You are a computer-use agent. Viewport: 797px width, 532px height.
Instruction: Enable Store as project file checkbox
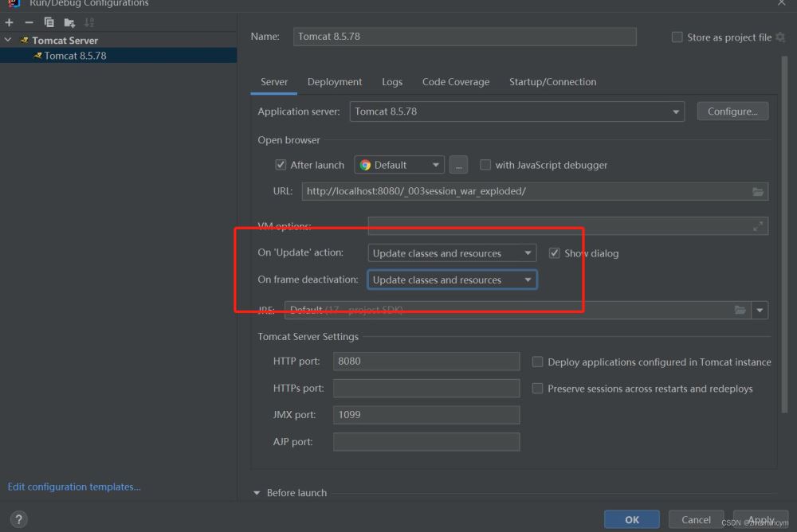tap(677, 37)
